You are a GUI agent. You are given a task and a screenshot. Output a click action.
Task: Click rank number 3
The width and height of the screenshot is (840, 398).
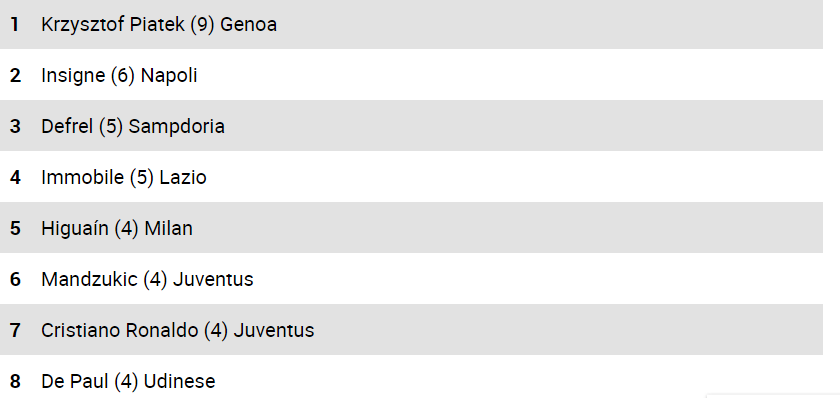pyautogui.click(x=15, y=126)
